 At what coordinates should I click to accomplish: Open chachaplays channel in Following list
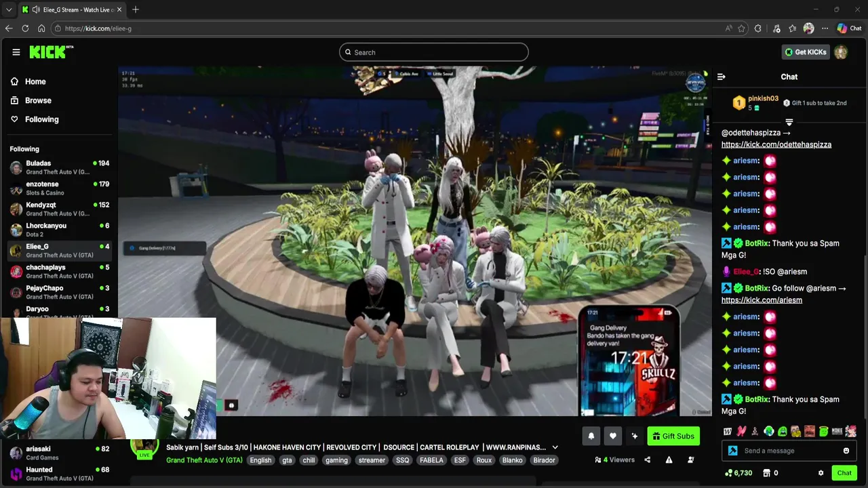59,271
